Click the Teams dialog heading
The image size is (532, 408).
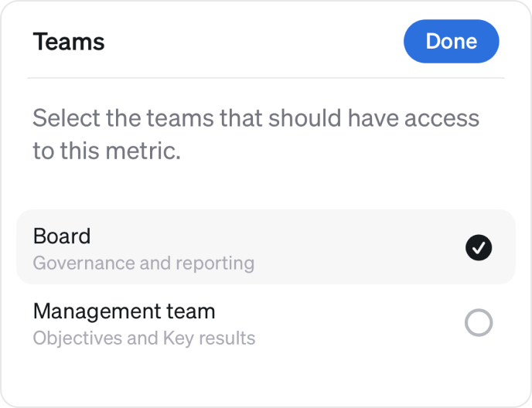(x=69, y=42)
